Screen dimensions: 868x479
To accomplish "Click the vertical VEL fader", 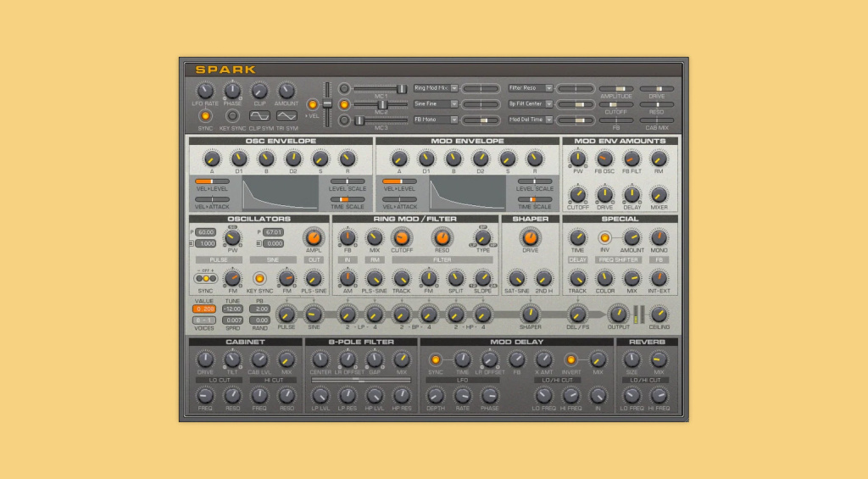I will pyautogui.click(x=327, y=104).
